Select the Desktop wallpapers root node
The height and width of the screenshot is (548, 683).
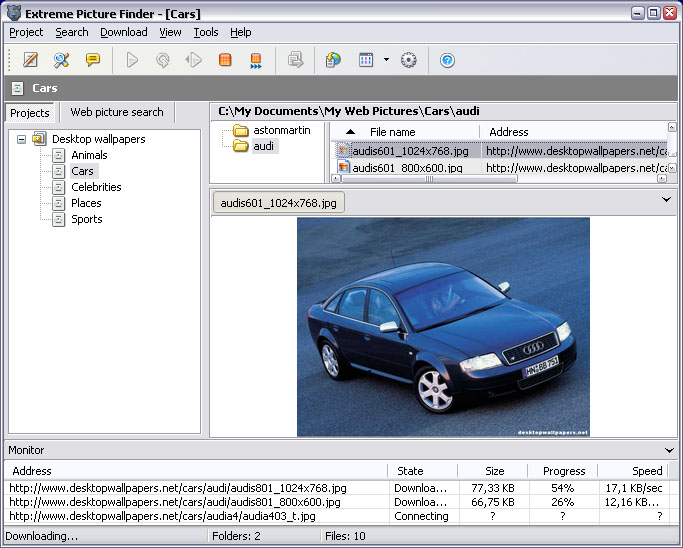coord(99,139)
